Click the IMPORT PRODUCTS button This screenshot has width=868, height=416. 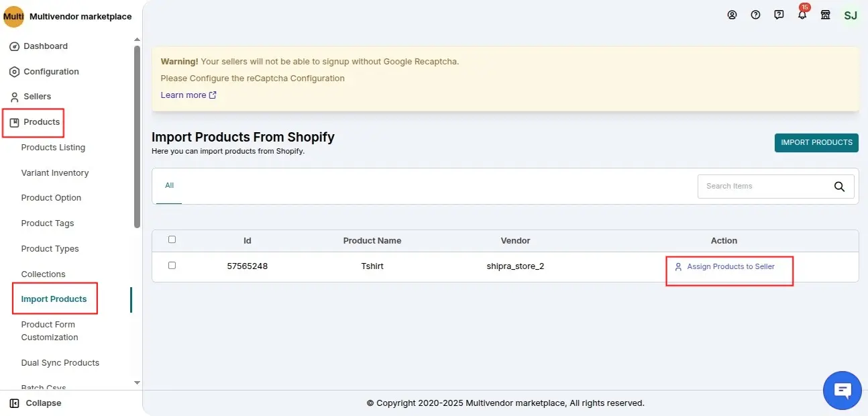[816, 142]
